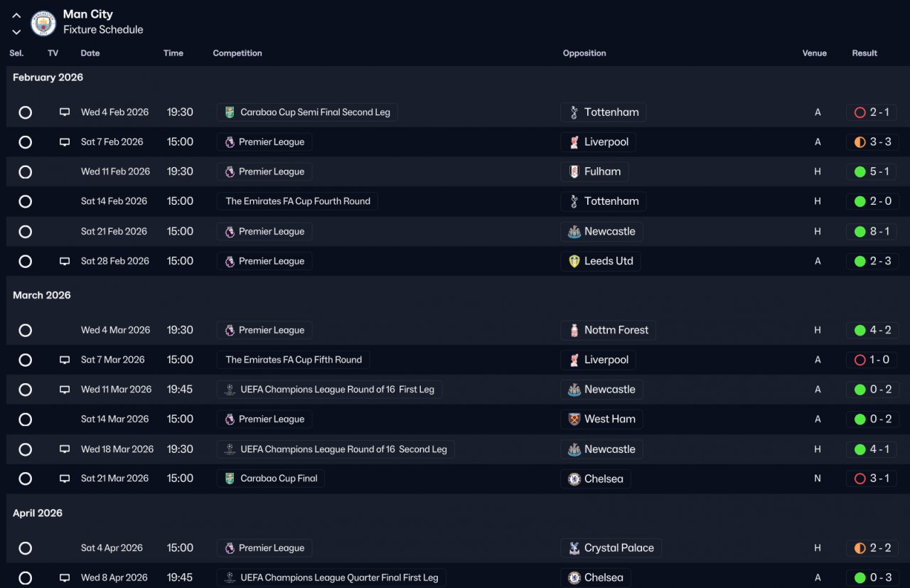This screenshot has height=588, width=910.
Task: Click the Man City club badge
Action: [43, 23]
